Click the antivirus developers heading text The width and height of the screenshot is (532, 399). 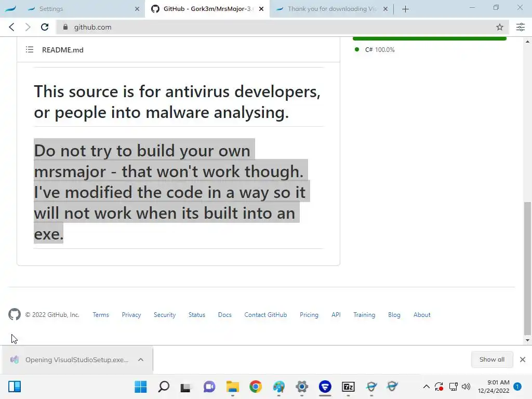(177, 102)
